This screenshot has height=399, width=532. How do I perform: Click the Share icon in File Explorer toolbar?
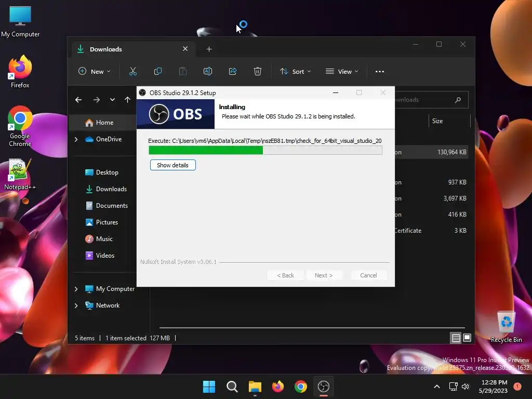tap(233, 71)
